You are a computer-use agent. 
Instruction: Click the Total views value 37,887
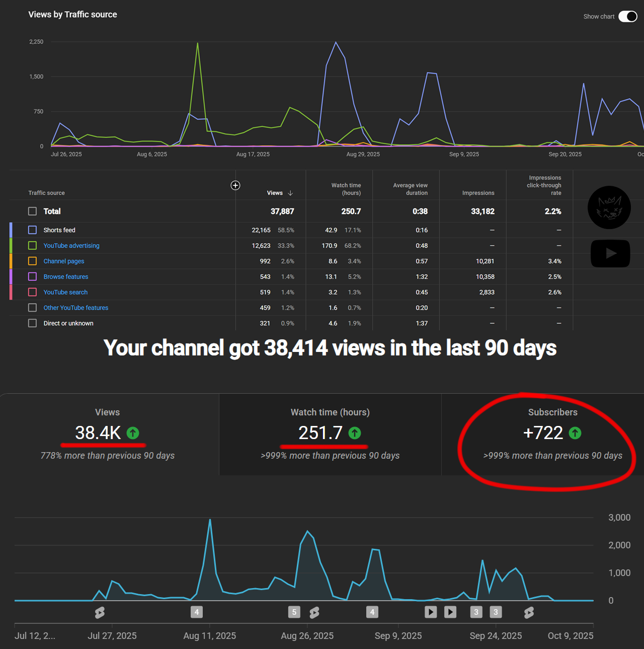coord(282,211)
